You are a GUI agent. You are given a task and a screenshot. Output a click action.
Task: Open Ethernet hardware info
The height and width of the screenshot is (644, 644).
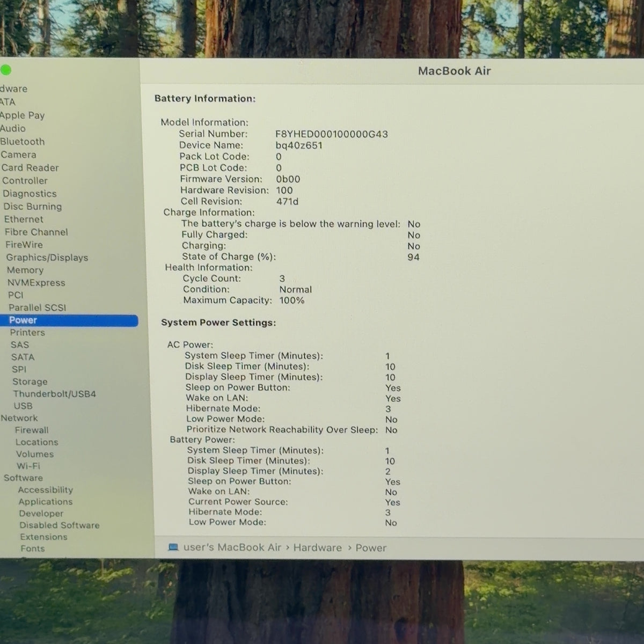tap(24, 219)
